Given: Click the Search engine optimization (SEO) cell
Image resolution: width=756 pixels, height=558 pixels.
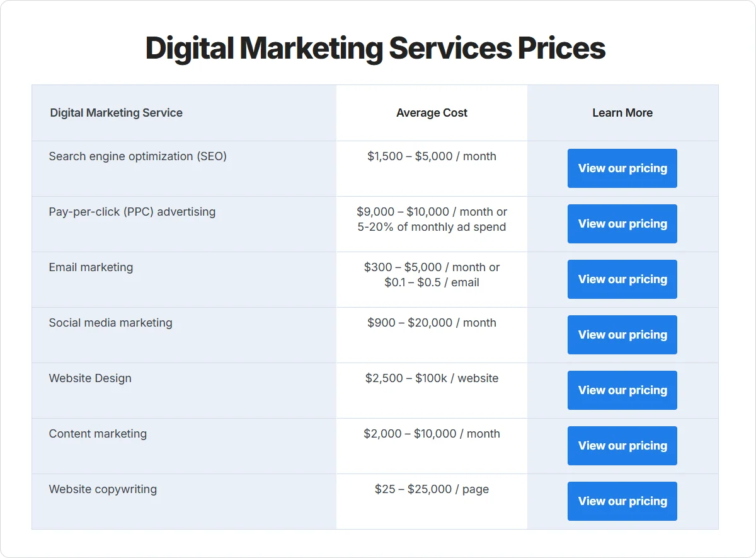Looking at the screenshot, I should (x=138, y=156).
